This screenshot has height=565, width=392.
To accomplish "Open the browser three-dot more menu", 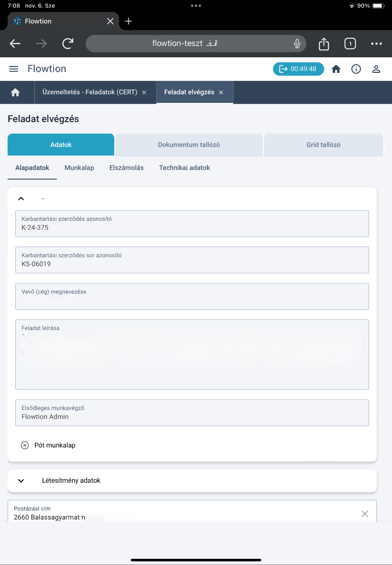I will coord(376,44).
